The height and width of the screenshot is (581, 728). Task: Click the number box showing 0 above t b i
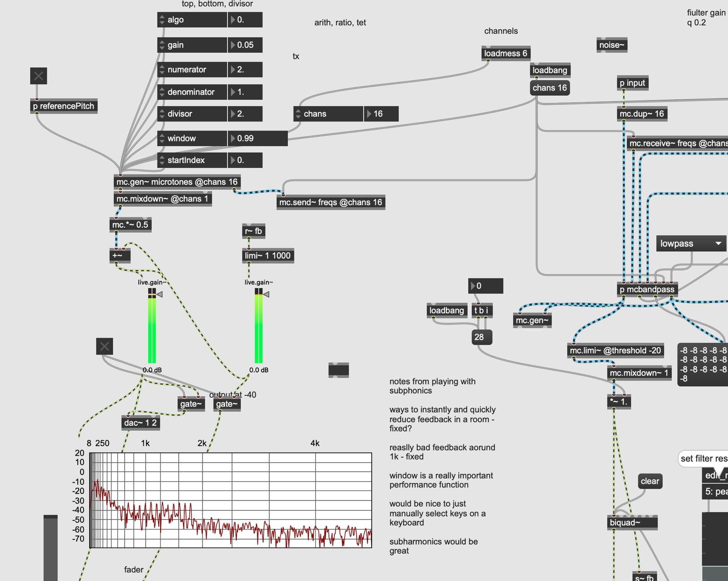pos(486,286)
